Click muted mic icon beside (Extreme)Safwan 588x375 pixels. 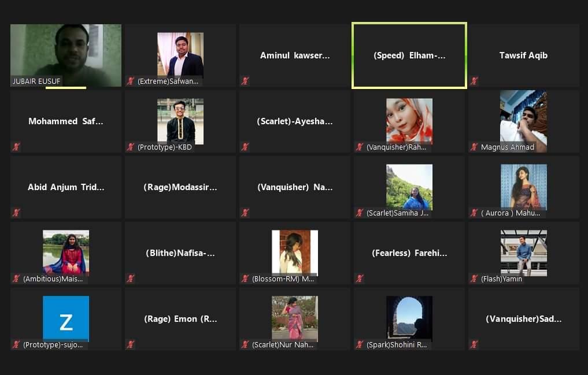tap(131, 81)
